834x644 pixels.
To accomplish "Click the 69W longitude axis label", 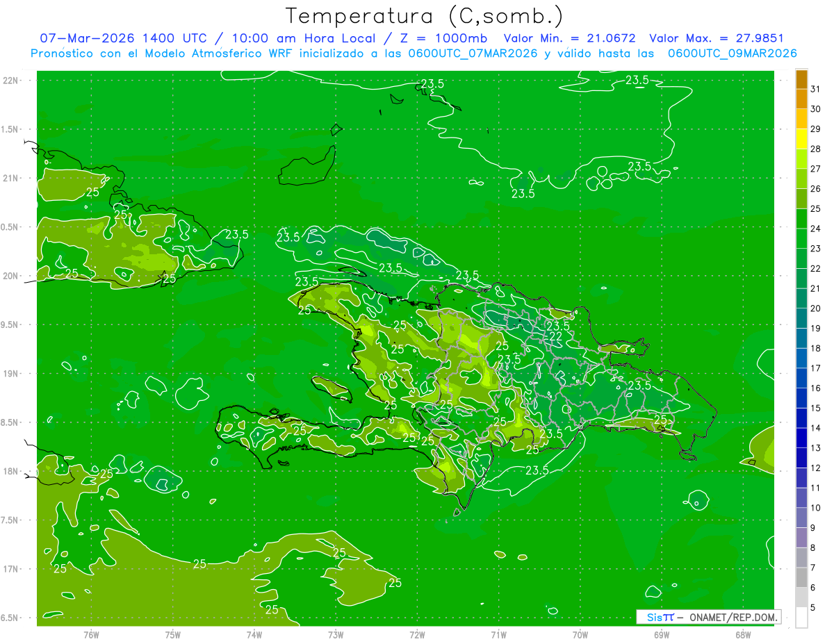I will tap(662, 634).
